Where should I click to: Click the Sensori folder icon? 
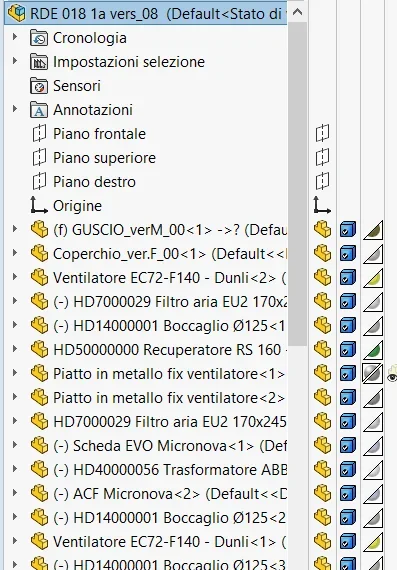pos(39,86)
